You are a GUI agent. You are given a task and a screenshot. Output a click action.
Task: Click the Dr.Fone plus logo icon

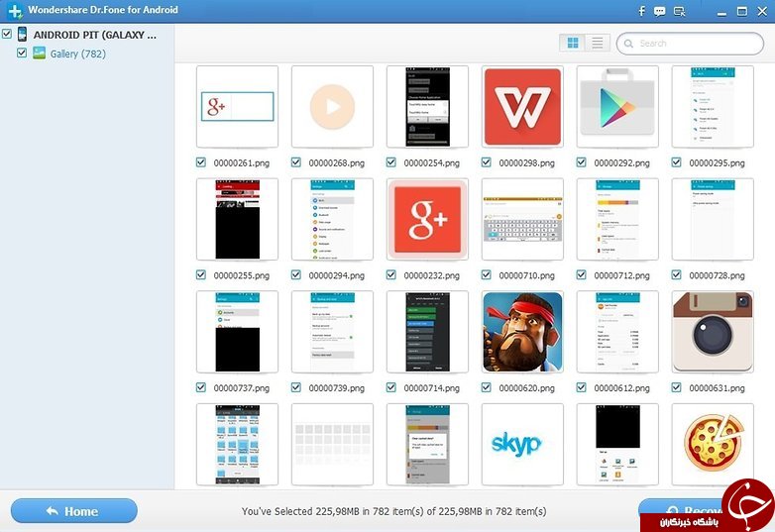(15, 11)
